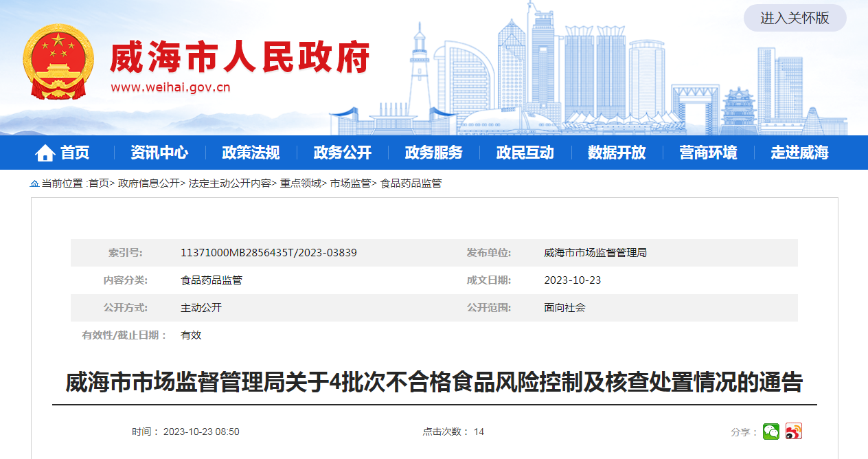Go to 政府信息公开 breadcrumb link

point(148,183)
